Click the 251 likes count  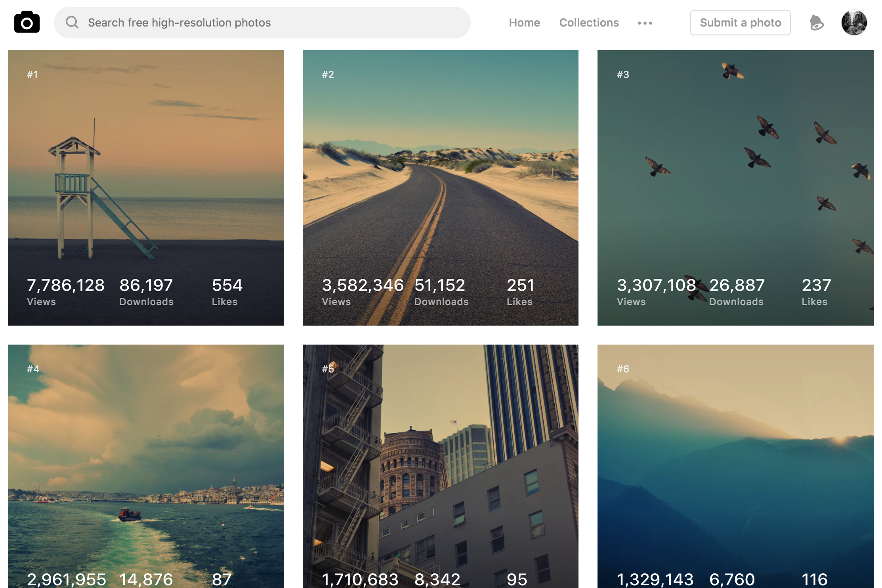point(521,285)
